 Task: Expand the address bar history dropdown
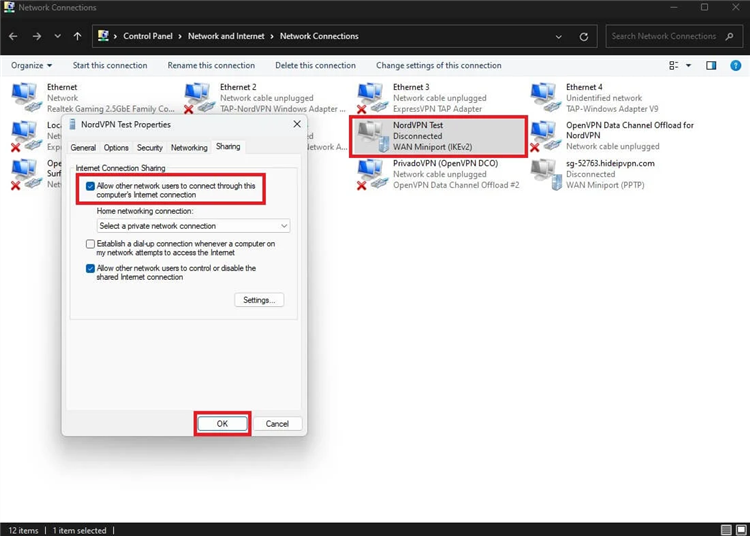[559, 37]
